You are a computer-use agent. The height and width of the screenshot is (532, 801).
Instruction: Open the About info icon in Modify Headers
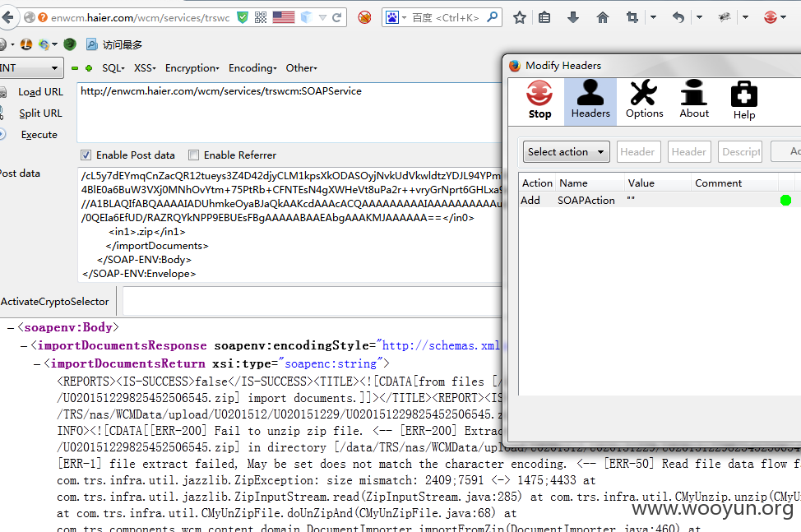694,99
